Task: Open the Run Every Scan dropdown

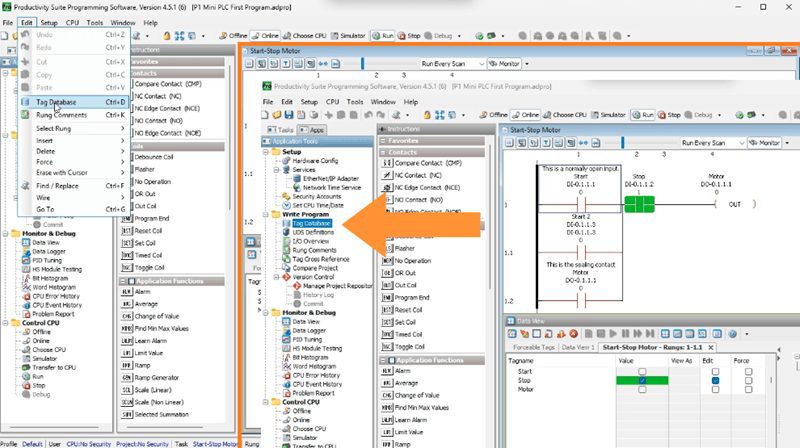Action: pyautogui.click(x=713, y=143)
